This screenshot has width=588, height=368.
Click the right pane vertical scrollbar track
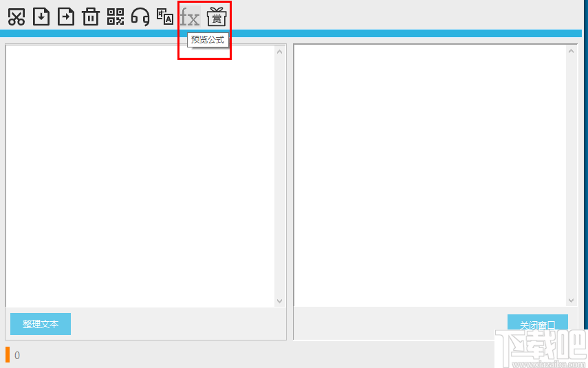click(571, 175)
